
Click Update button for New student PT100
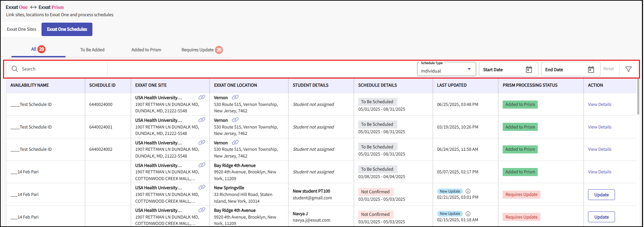601,195
